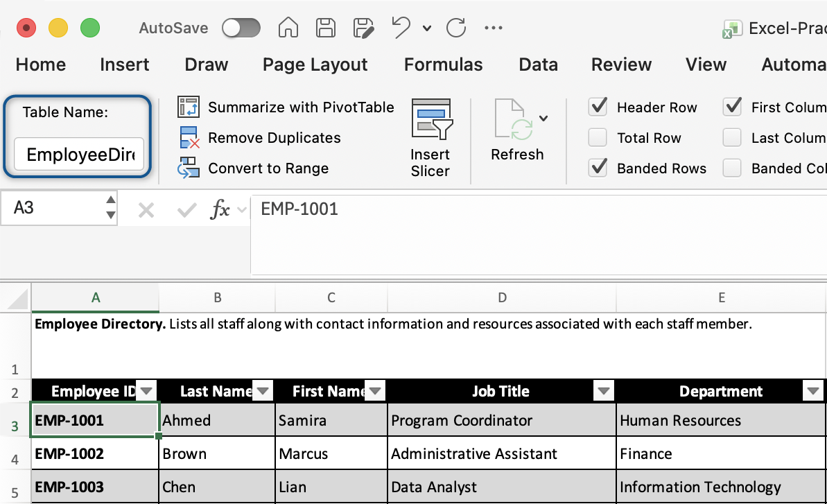Enable the Total Row checkbox
Image resolution: width=827 pixels, height=504 pixels.
[598, 137]
